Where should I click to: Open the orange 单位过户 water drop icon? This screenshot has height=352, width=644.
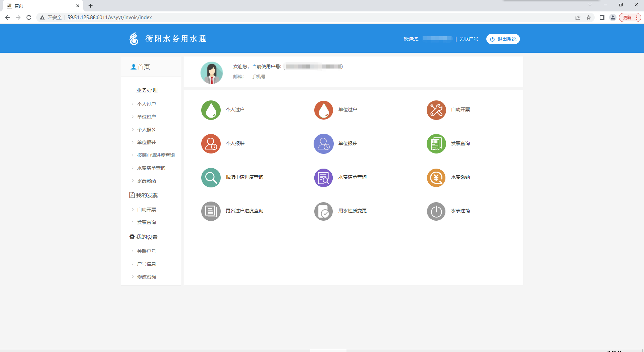(323, 110)
